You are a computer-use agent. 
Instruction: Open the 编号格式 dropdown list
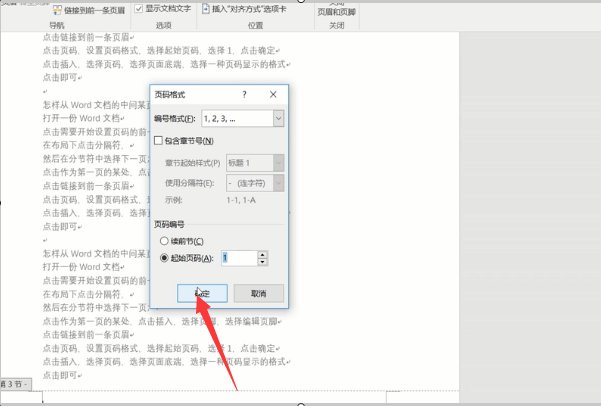pyautogui.click(x=279, y=118)
